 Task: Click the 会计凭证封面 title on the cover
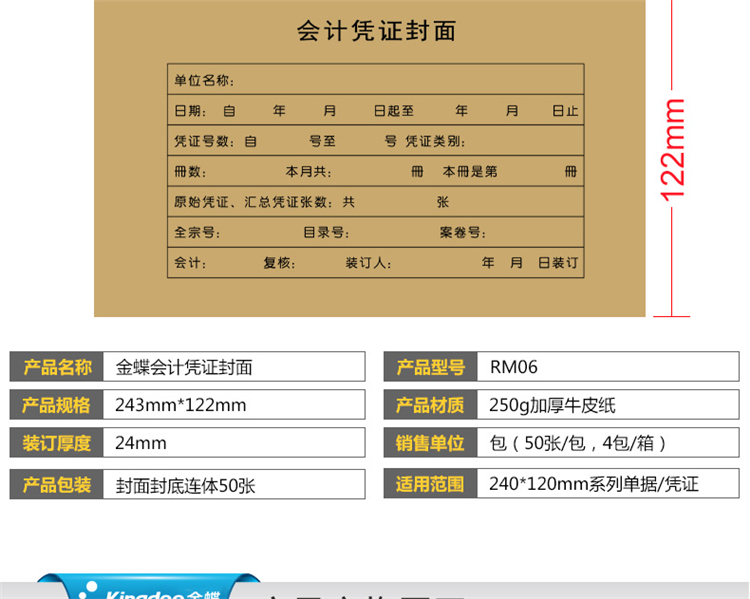pos(376,31)
